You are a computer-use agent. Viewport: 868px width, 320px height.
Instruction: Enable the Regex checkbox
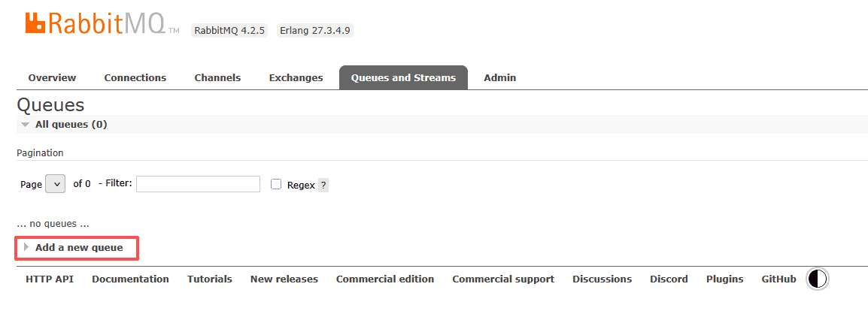coord(276,184)
